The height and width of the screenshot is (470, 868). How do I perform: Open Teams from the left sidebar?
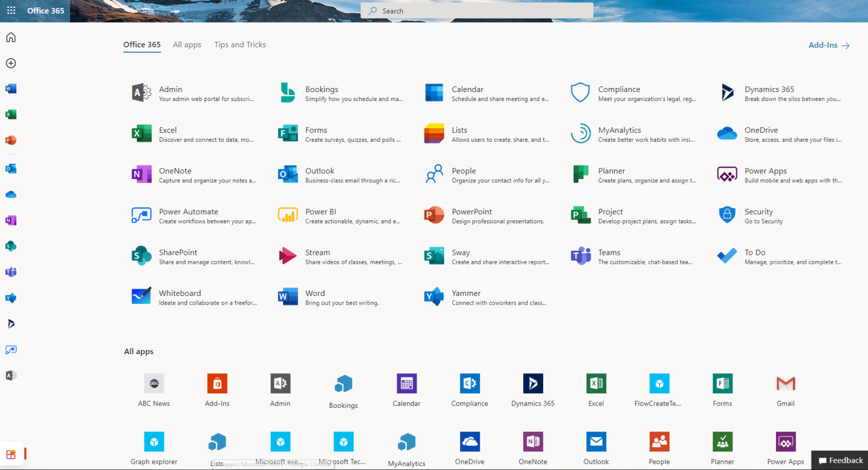coord(11,272)
